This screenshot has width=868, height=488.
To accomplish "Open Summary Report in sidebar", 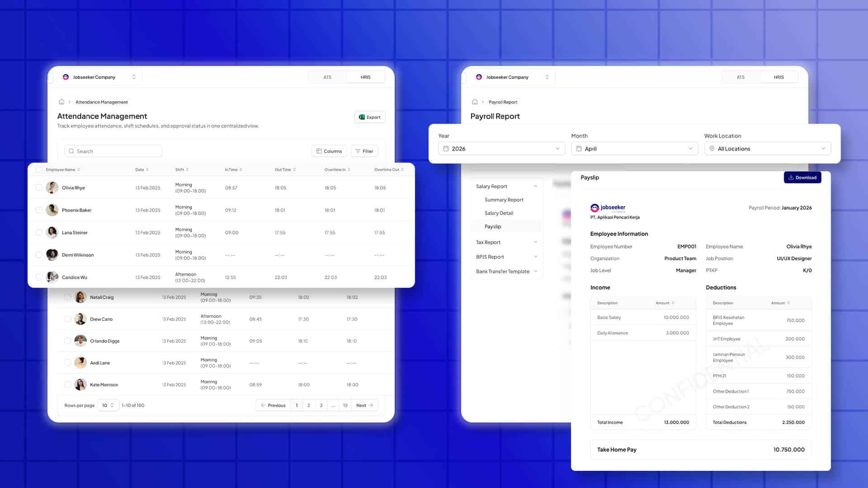I will click(504, 200).
